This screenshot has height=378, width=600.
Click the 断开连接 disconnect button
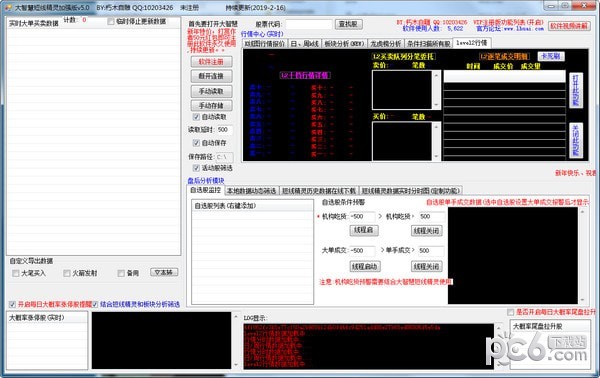coord(211,76)
